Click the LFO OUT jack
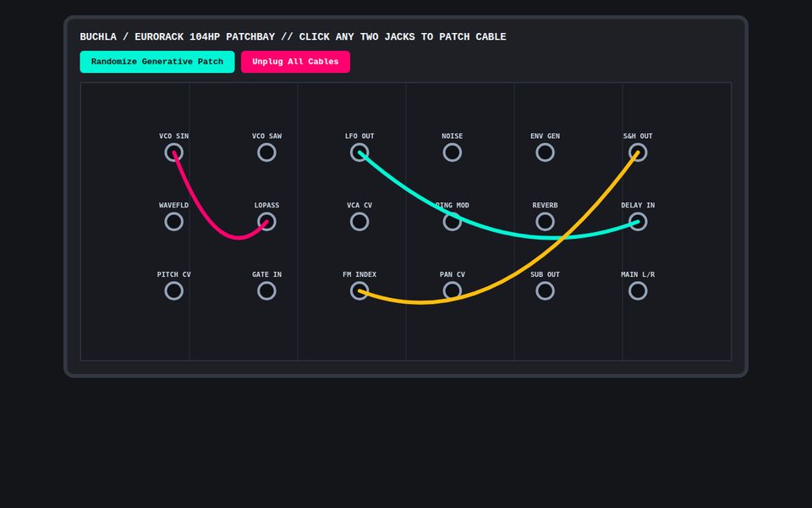812x508 pixels. click(359, 152)
